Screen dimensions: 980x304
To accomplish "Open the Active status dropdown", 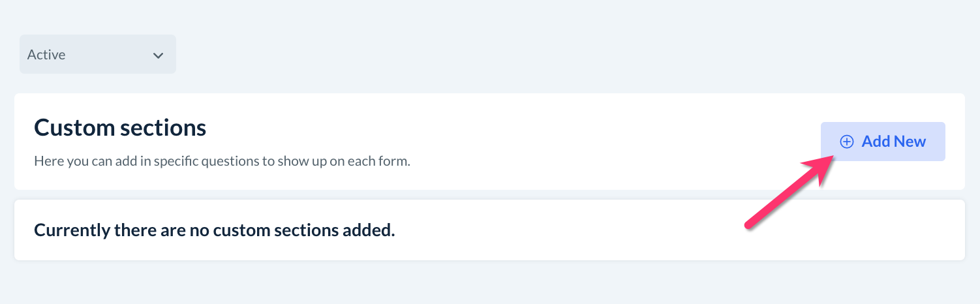I will click(x=98, y=54).
